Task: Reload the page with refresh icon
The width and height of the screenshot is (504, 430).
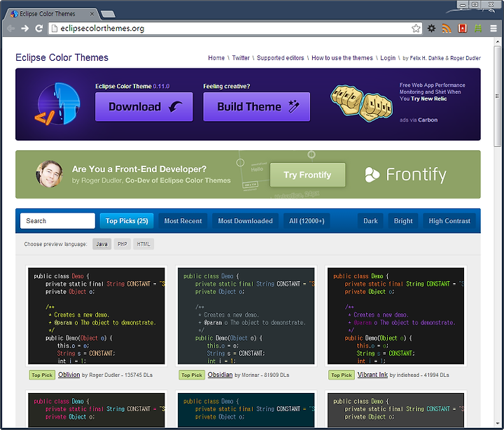Action: tap(39, 28)
